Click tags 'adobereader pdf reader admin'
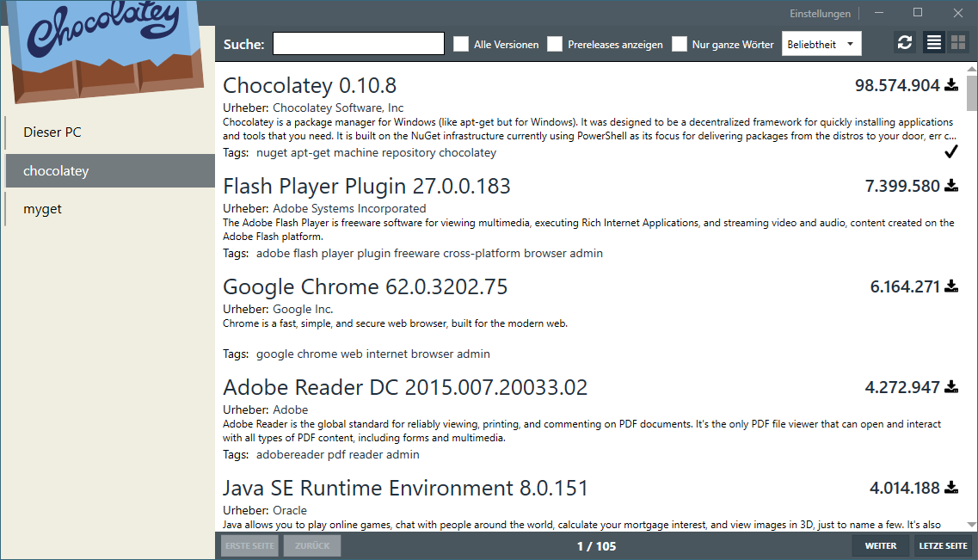 pyautogui.click(x=337, y=454)
